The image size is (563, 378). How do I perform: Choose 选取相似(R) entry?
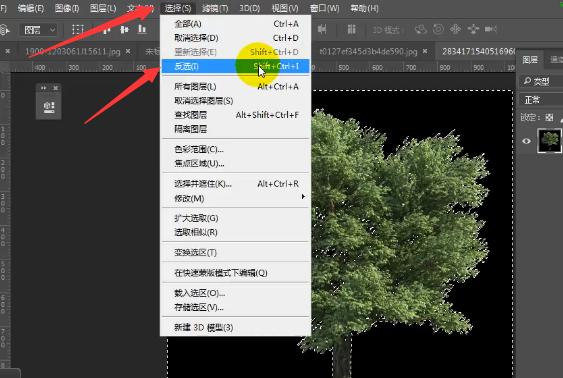(236, 232)
